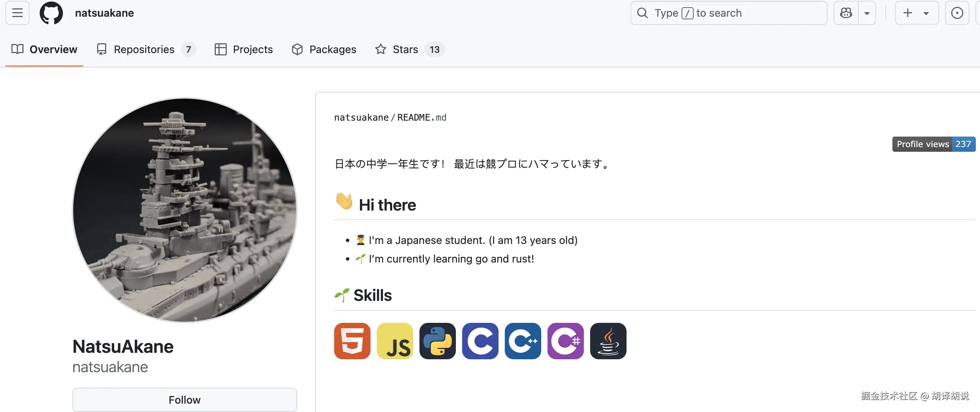Open the issues circle icon in header

pos(957,13)
